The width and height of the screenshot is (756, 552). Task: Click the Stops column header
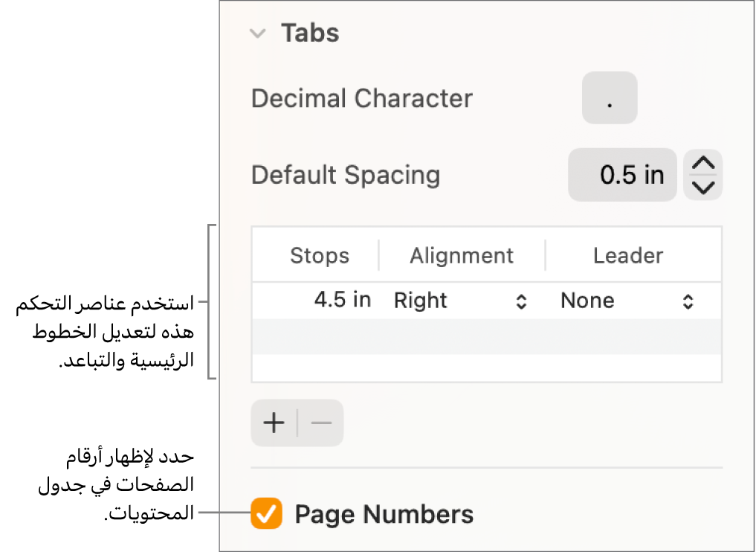coord(320,256)
